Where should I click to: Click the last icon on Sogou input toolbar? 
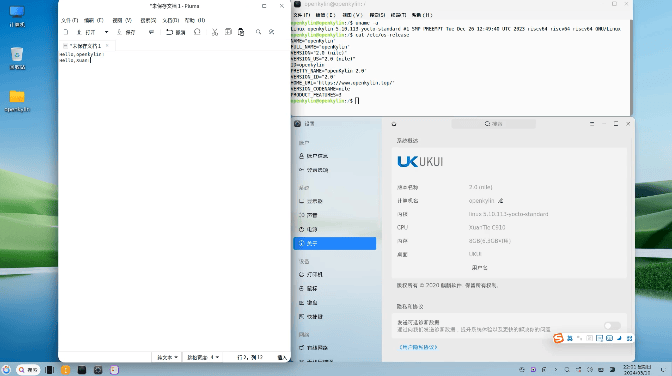(x=629, y=338)
